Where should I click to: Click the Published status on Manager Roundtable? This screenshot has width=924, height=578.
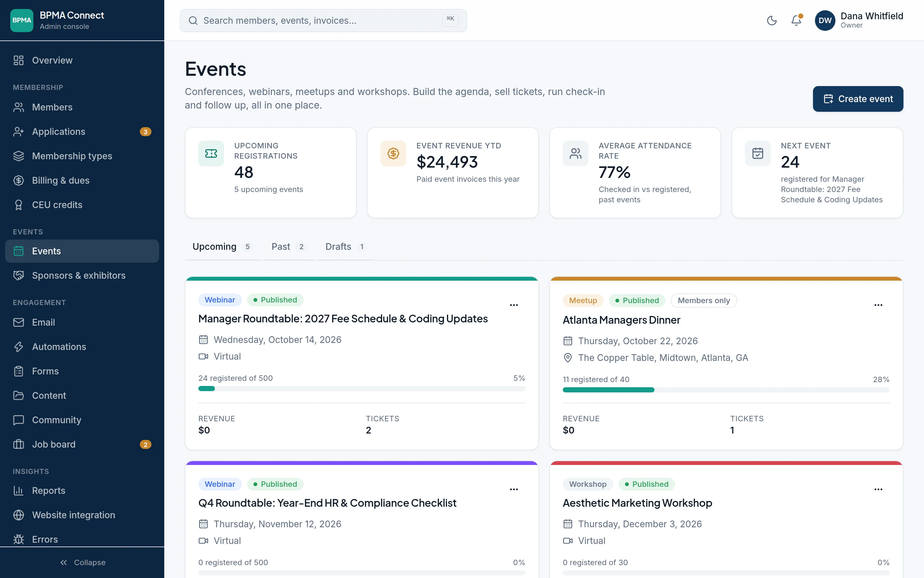275,300
